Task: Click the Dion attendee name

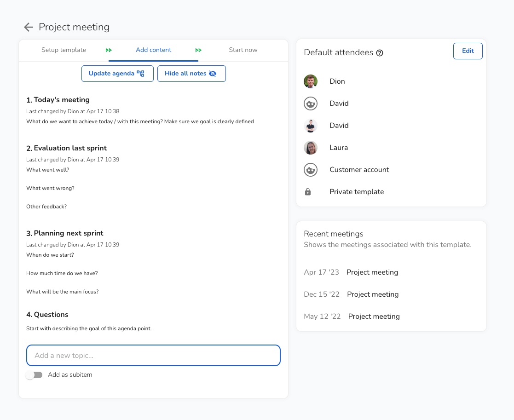Action: (x=337, y=81)
